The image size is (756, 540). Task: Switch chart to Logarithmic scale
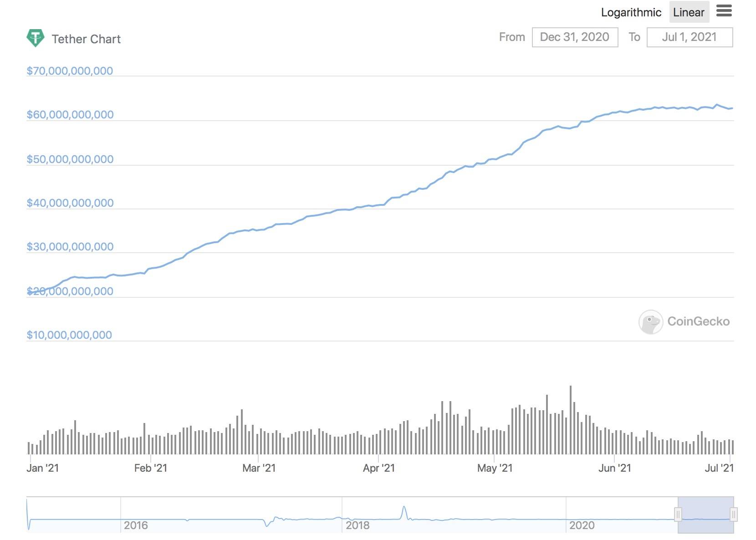(x=631, y=12)
